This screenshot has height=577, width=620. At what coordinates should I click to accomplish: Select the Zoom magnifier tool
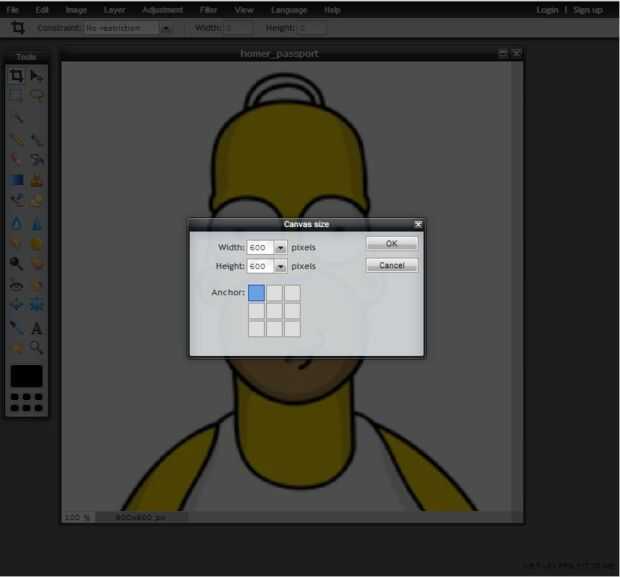pyautogui.click(x=37, y=348)
